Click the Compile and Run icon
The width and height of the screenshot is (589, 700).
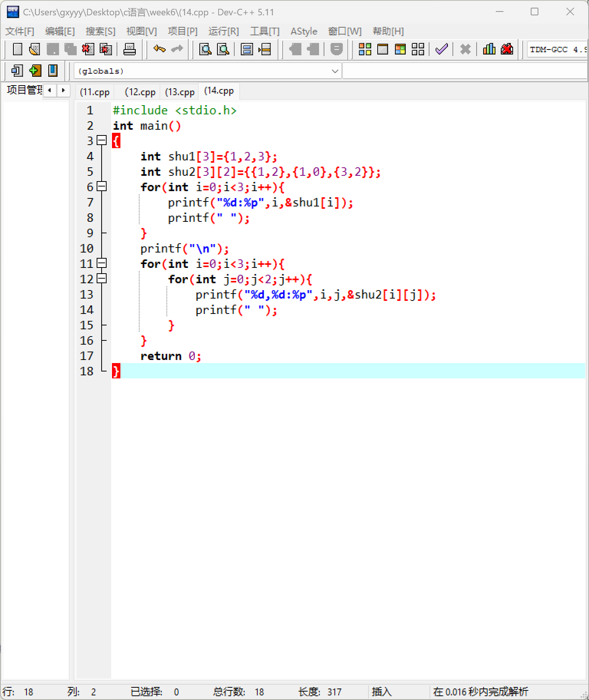tap(400, 49)
